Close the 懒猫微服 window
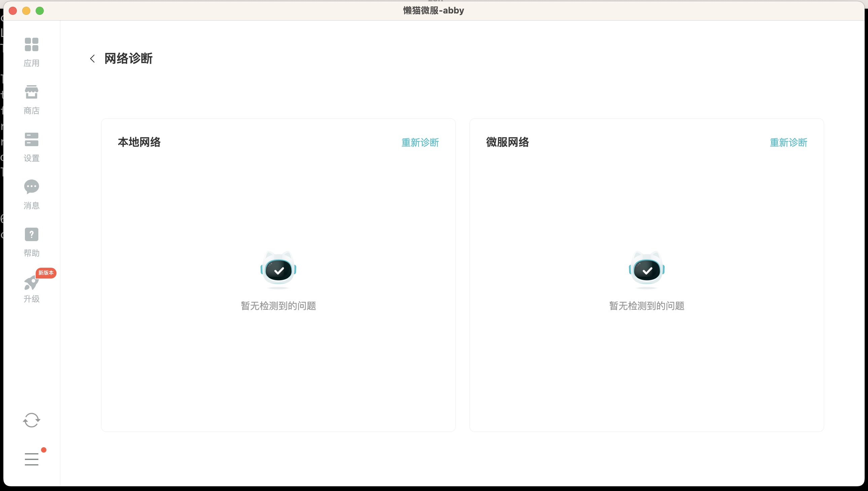 [13, 11]
